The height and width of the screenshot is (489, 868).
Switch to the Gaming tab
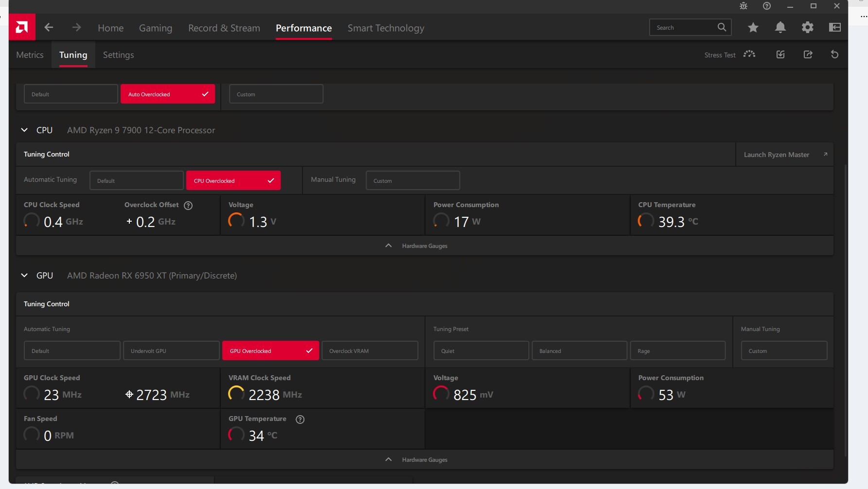[x=156, y=28]
